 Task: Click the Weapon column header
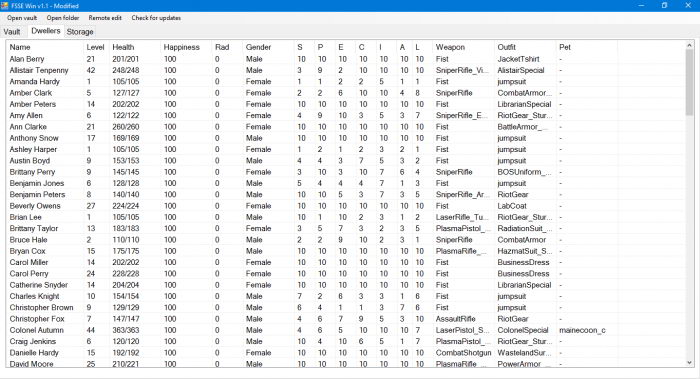tap(463, 47)
